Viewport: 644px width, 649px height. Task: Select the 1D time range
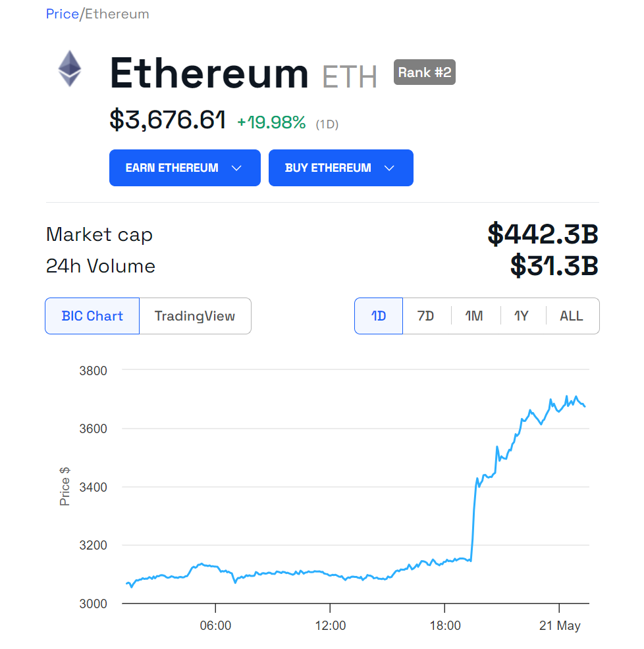click(x=379, y=316)
